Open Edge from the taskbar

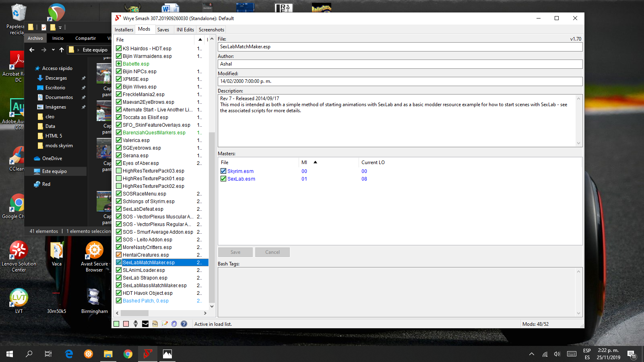[69, 354]
